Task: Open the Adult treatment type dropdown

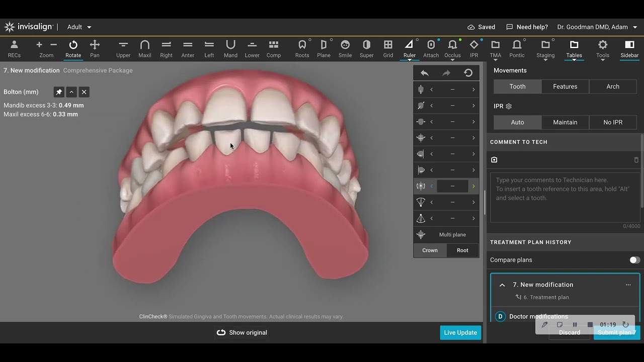Action: tap(79, 27)
